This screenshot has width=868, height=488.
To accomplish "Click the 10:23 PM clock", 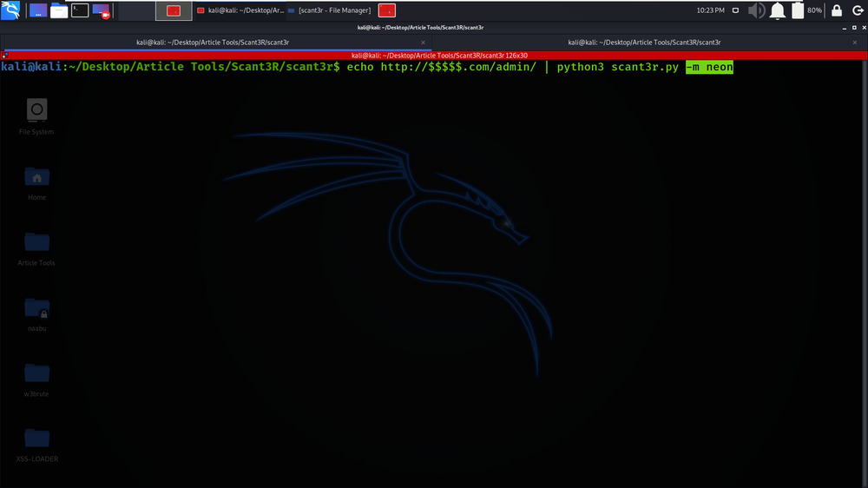I will click(x=710, y=10).
